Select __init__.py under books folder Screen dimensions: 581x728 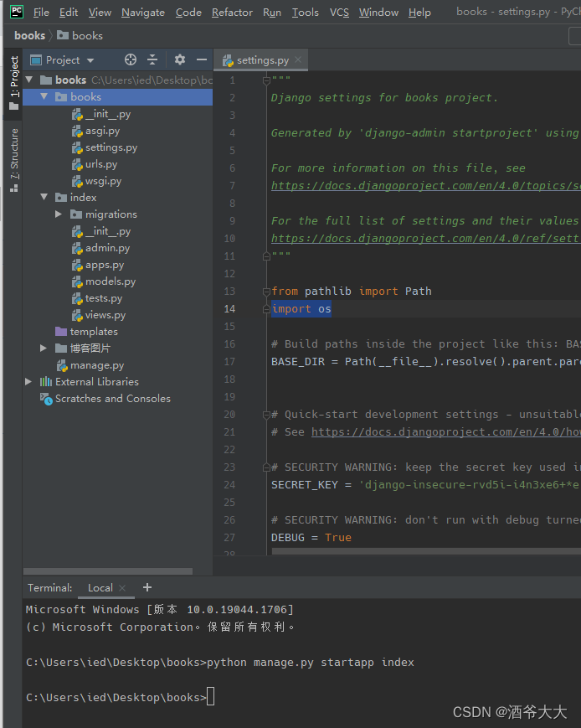101,114
